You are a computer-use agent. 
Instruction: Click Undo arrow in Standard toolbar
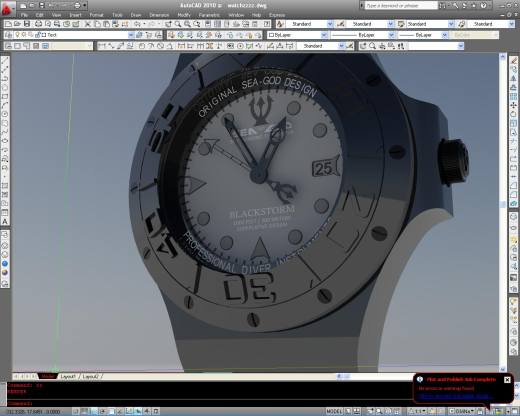pyautogui.click(x=137, y=24)
